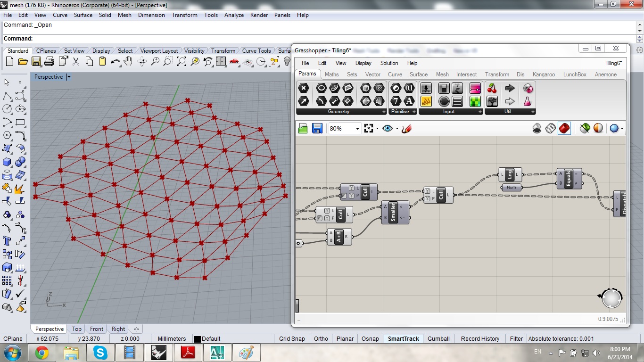Open the Analyze menu in Rhino

234,15
